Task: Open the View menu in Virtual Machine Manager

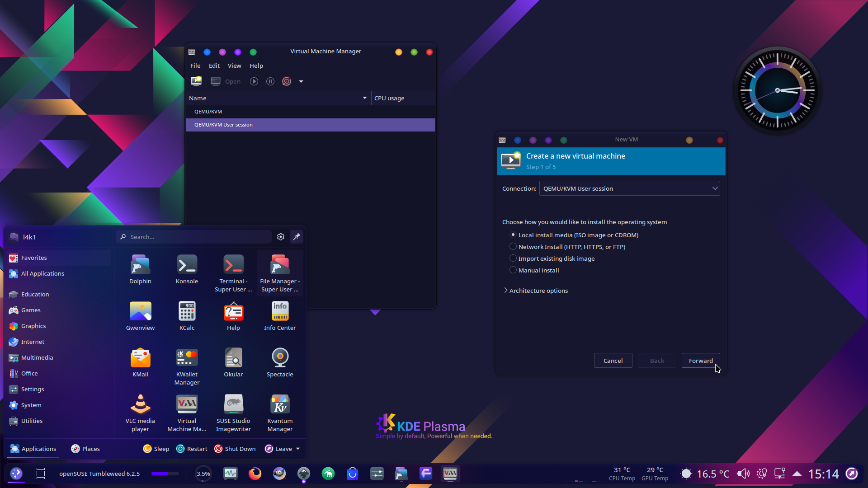Action: click(x=234, y=66)
